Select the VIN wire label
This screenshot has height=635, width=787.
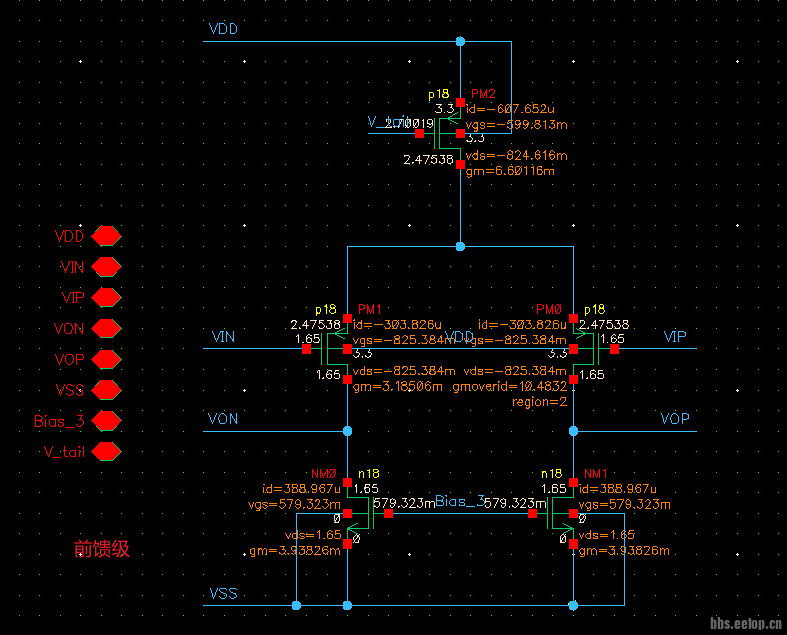(x=223, y=336)
